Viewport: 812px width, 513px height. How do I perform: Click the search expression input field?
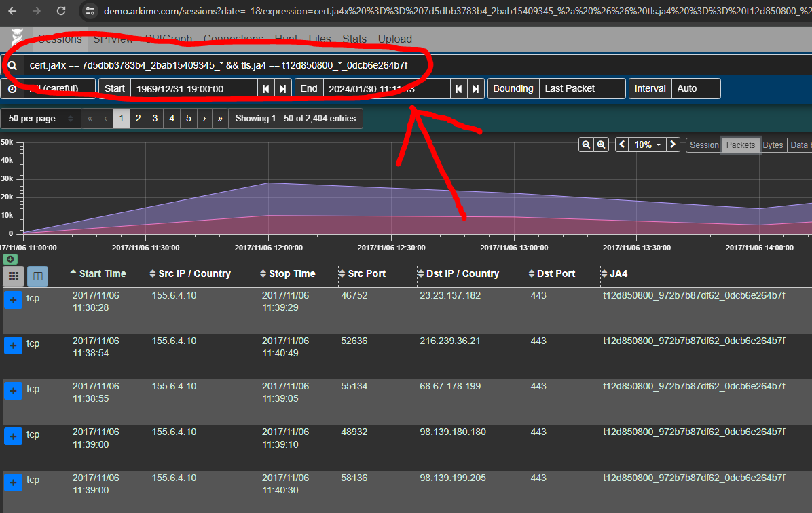pos(418,65)
